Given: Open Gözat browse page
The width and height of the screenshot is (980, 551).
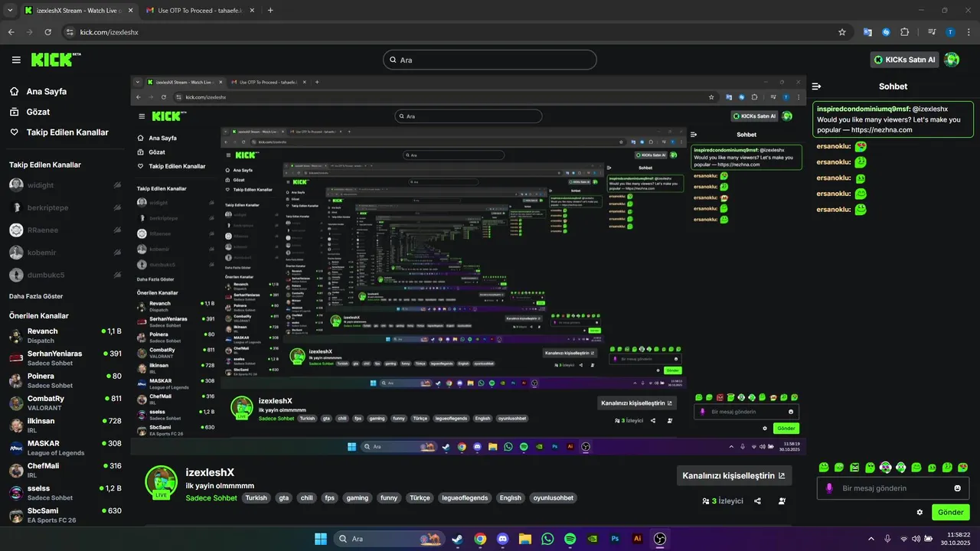Looking at the screenshot, I should [x=37, y=112].
